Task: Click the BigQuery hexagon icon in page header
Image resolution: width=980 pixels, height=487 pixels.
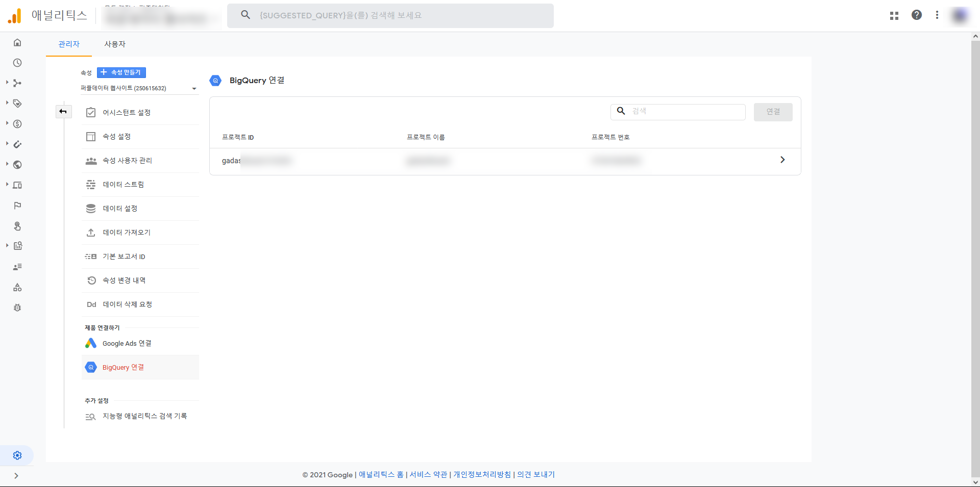Action: click(215, 81)
